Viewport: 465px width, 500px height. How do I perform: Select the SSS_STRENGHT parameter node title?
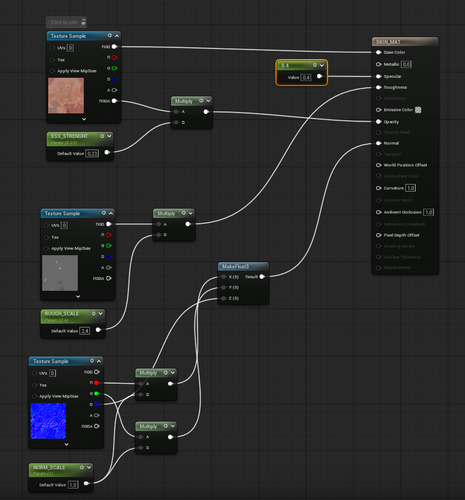coord(69,136)
